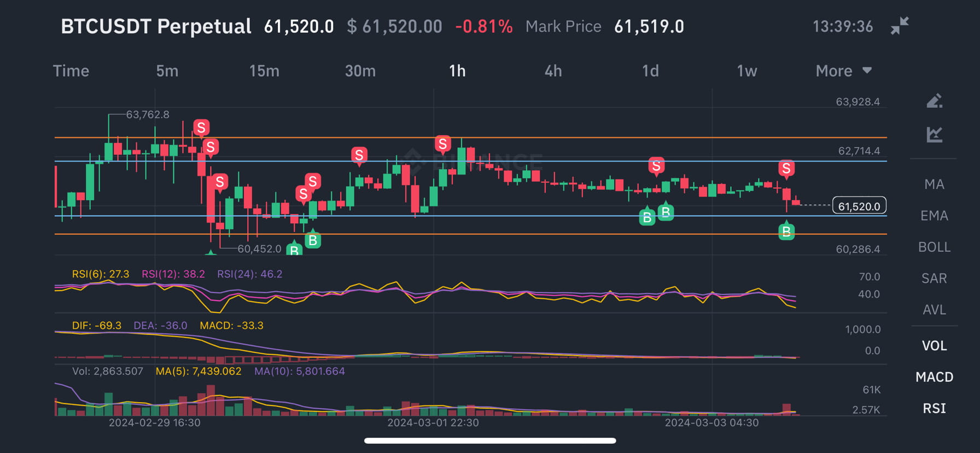Screen dimensions: 980x453
Task: Tap the 60,452.0 low price label
Action: pyautogui.click(x=259, y=248)
